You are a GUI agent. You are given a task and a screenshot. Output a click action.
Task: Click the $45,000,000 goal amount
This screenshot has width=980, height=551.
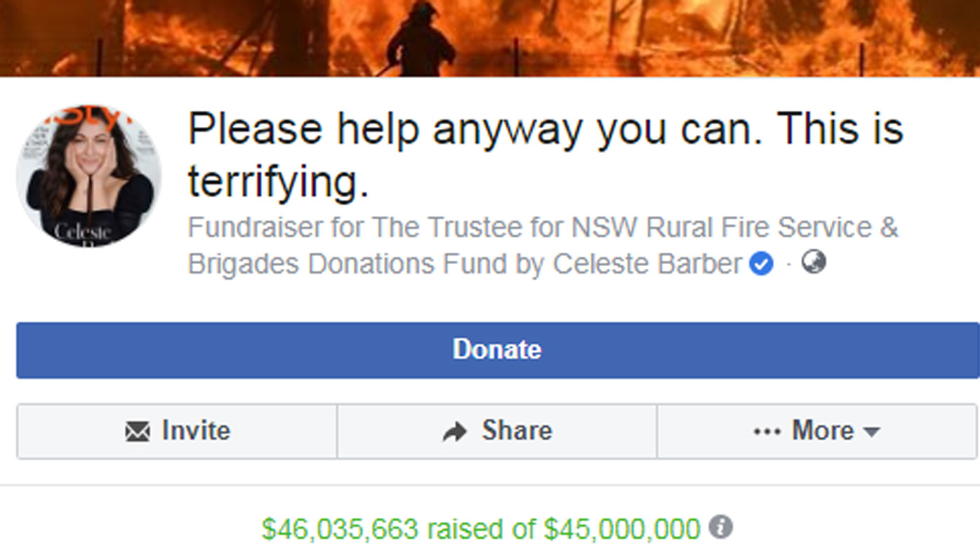coord(622,529)
